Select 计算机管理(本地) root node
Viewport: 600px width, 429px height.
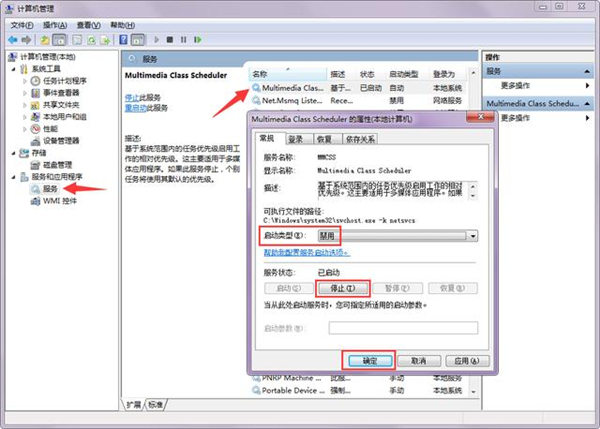(x=48, y=57)
